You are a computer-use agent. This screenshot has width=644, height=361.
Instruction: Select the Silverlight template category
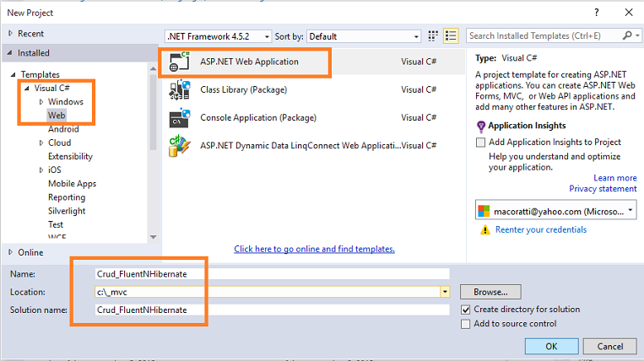coord(67,211)
